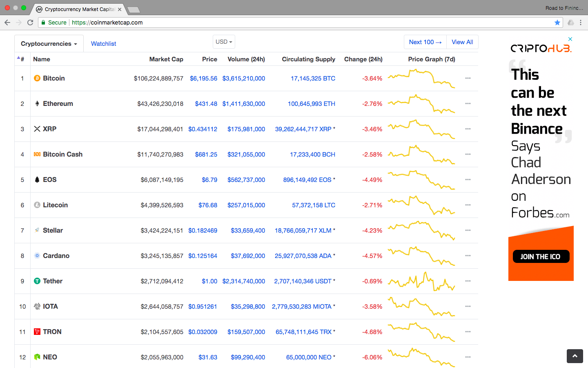Viewport: 588px width, 368px height.
Task: Open the Bitcoin 7d price graph
Action: pos(421,78)
